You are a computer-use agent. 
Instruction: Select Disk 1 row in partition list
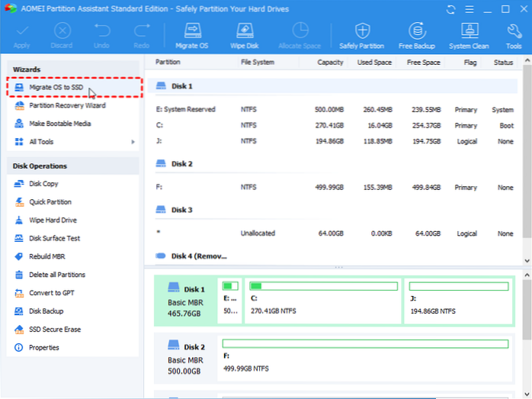(x=333, y=86)
